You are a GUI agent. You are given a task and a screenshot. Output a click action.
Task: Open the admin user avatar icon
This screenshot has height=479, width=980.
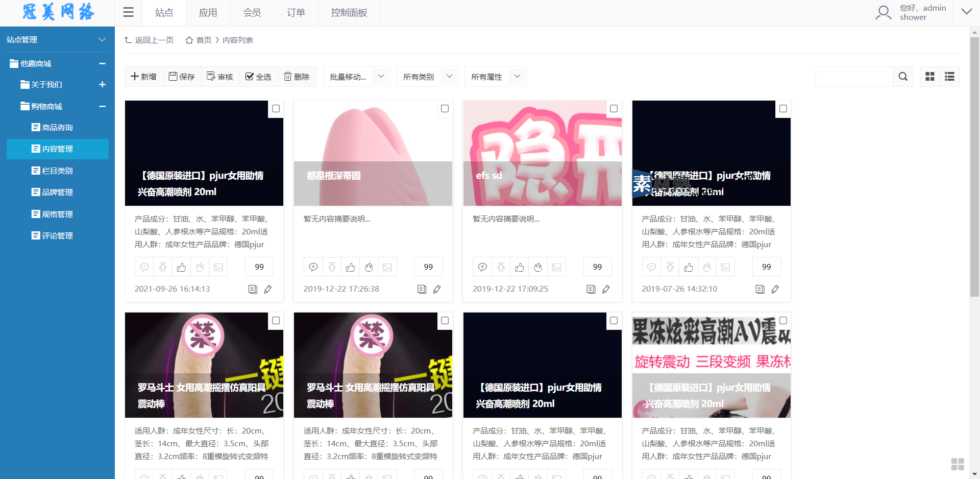[x=884, y=12]
